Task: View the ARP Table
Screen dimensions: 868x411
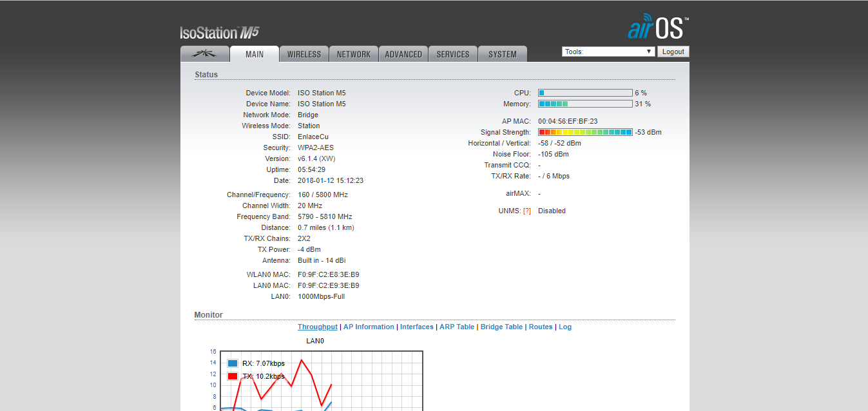Action: click(457, 327)
